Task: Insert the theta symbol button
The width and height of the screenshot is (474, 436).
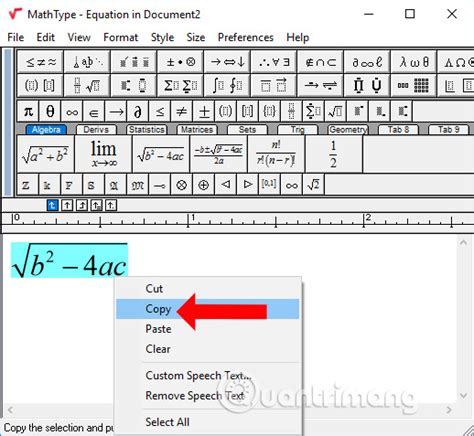Action: [50, 111]
